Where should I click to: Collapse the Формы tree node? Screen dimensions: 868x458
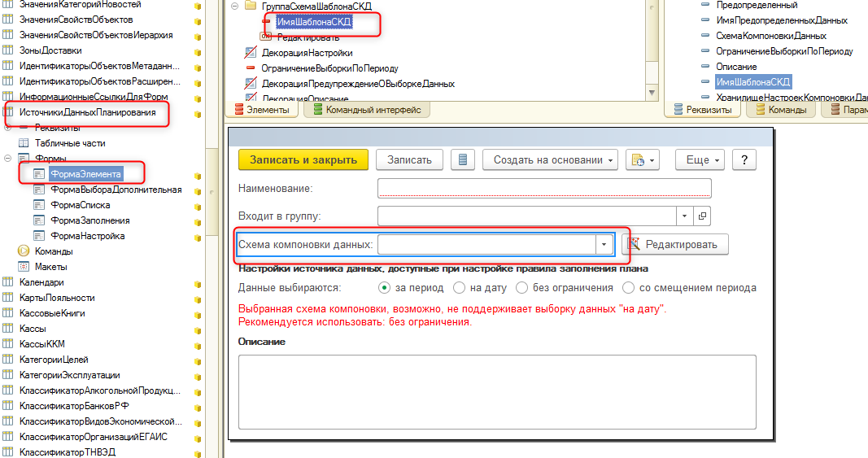tap(8, 159)
